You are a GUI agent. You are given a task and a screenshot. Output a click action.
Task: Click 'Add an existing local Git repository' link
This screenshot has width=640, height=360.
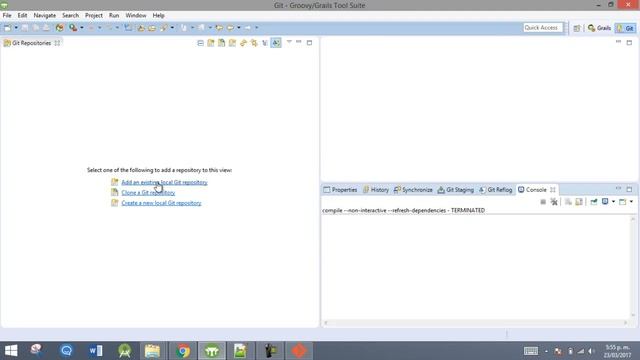point(164,182)
